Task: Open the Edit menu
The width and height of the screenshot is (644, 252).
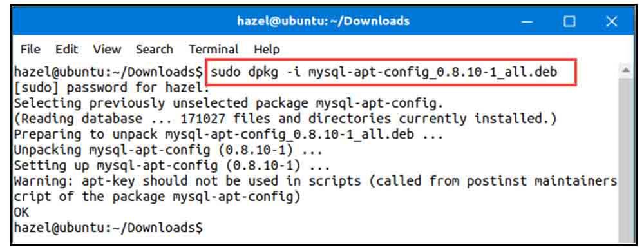Action: [66, 50]
